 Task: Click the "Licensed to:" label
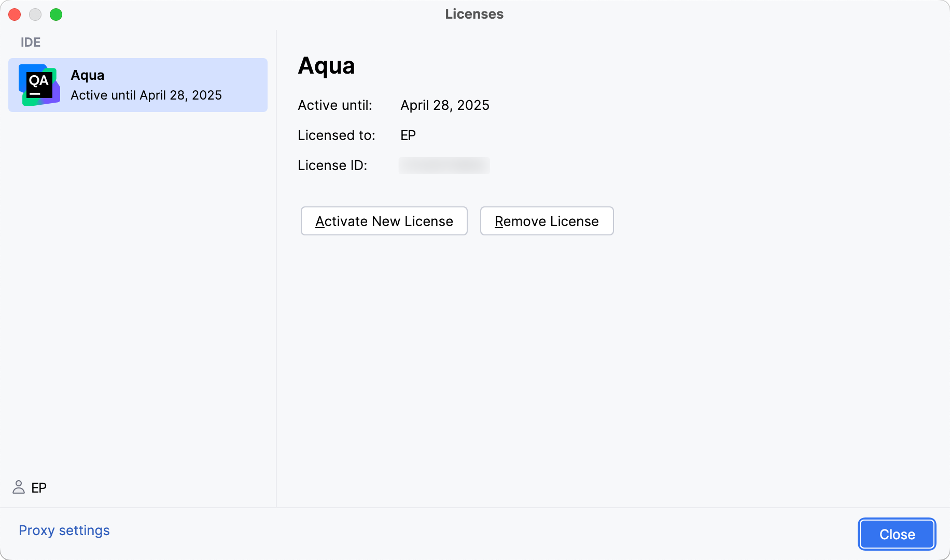(337, 135)
